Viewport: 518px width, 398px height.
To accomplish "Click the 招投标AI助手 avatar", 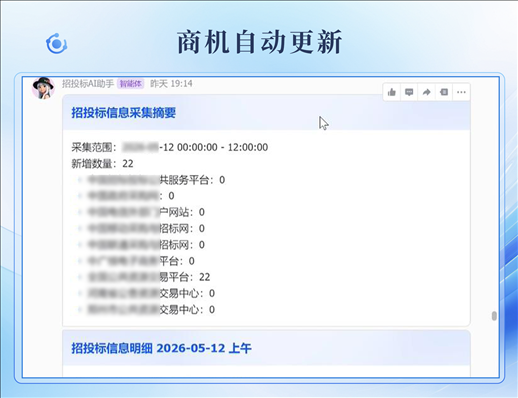I will [x=43, y=88].
